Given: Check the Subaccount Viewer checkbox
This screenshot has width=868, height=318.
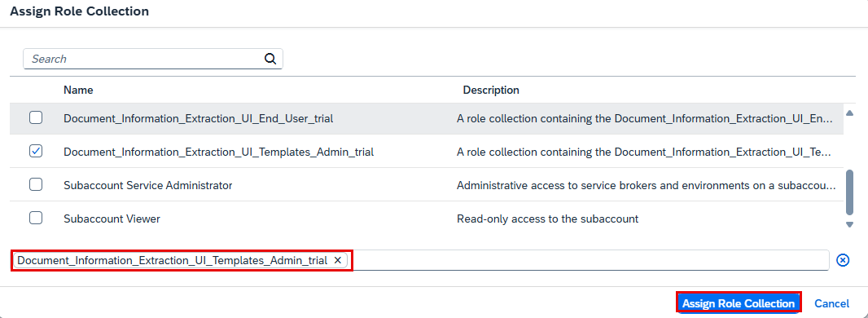Looking at the screenshot, I should [36, 219].
